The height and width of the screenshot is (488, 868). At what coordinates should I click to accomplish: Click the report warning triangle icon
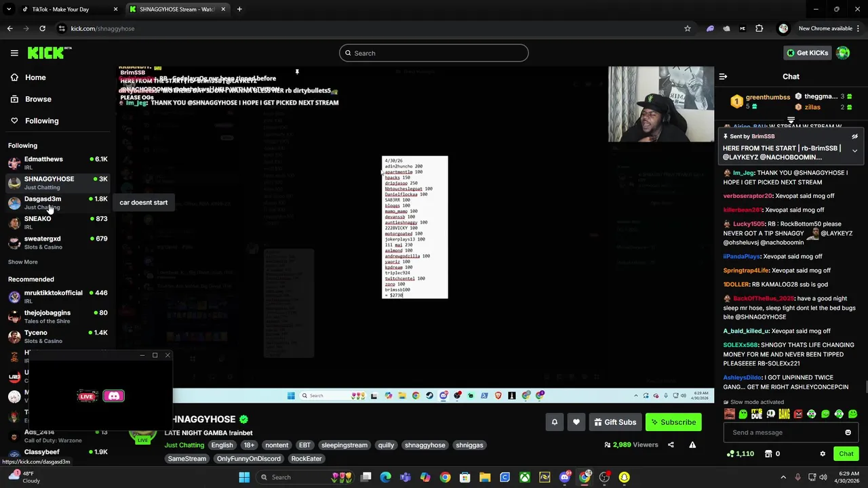692,445
